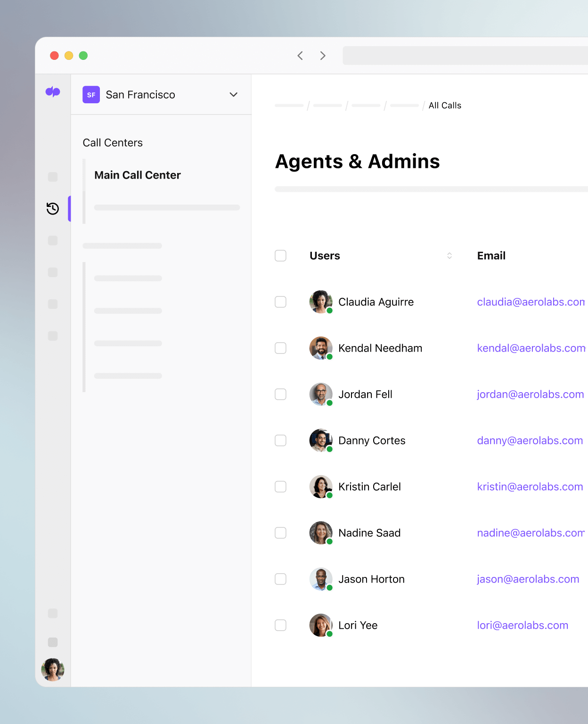Check the select-all users checkbox

coord(280,255)
